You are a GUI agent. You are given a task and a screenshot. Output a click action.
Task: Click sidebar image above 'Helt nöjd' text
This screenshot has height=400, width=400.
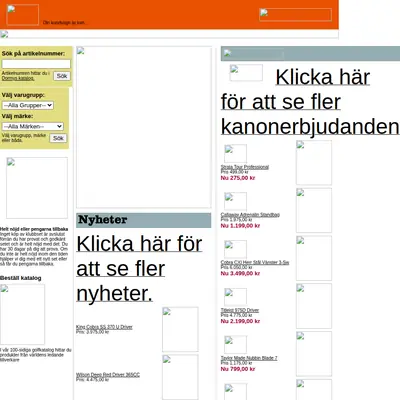[37, 188]
